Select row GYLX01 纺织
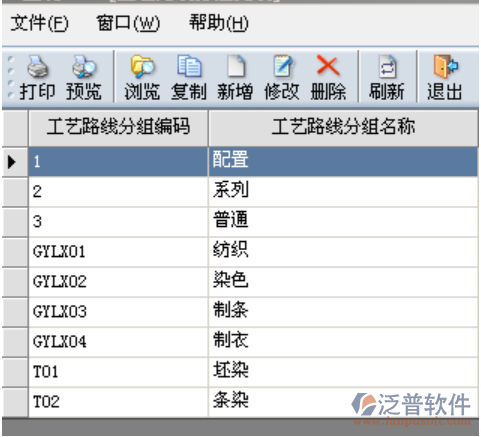This screenshot has height=437, width=481. [253, 252]
